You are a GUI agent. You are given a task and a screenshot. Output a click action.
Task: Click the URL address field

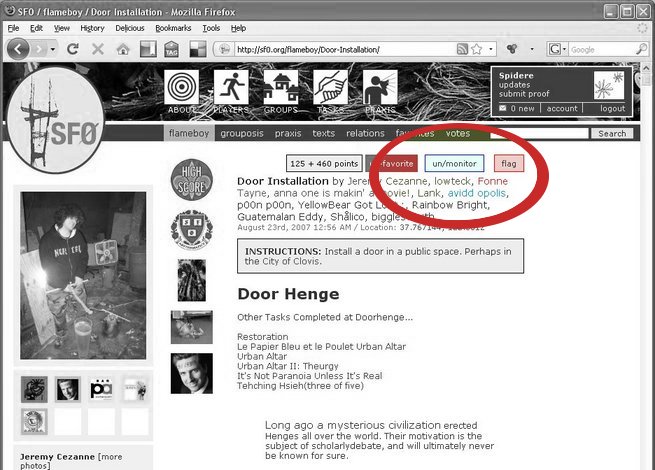pos(345,49)
